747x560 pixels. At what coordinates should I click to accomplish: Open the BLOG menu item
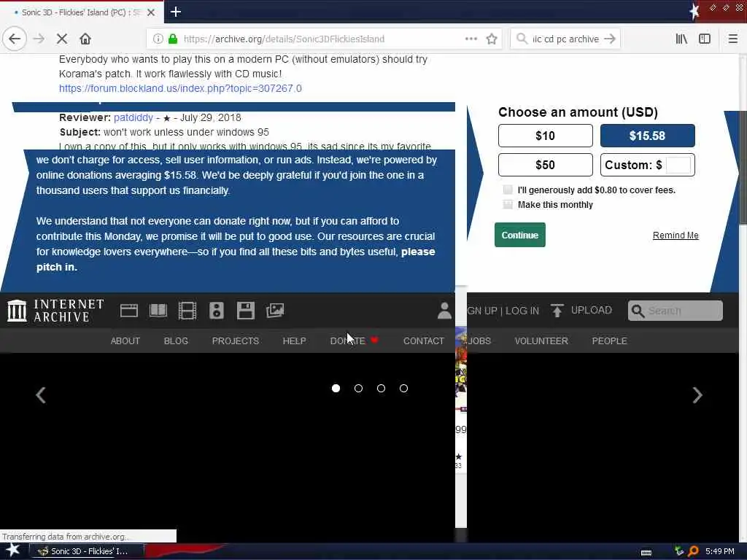176,341
